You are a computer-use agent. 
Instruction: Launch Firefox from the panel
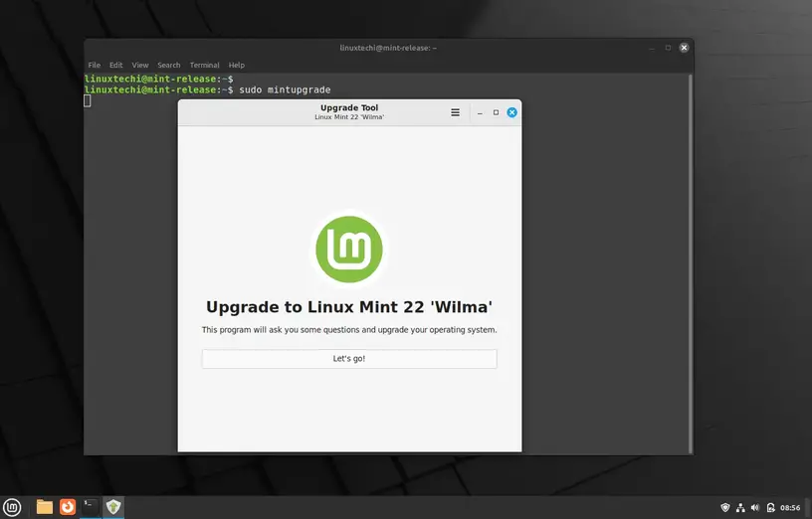(x=68, y=507)
